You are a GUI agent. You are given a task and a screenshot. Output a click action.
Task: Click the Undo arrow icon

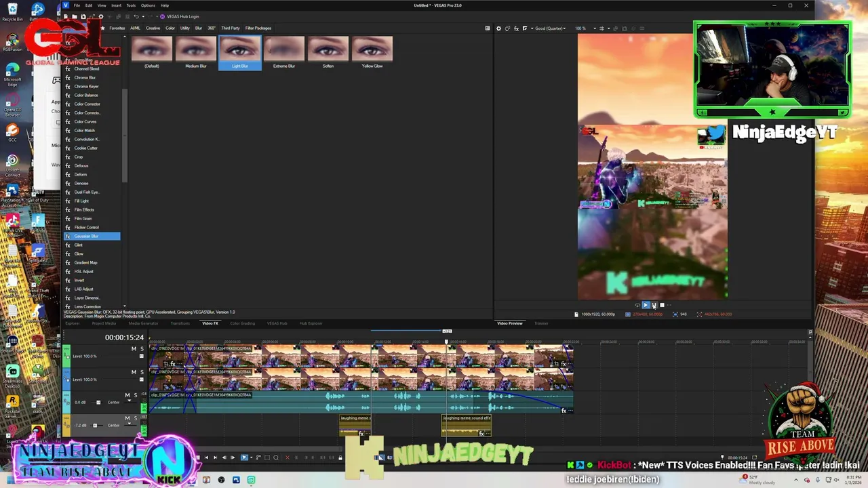tap(136, 16)
